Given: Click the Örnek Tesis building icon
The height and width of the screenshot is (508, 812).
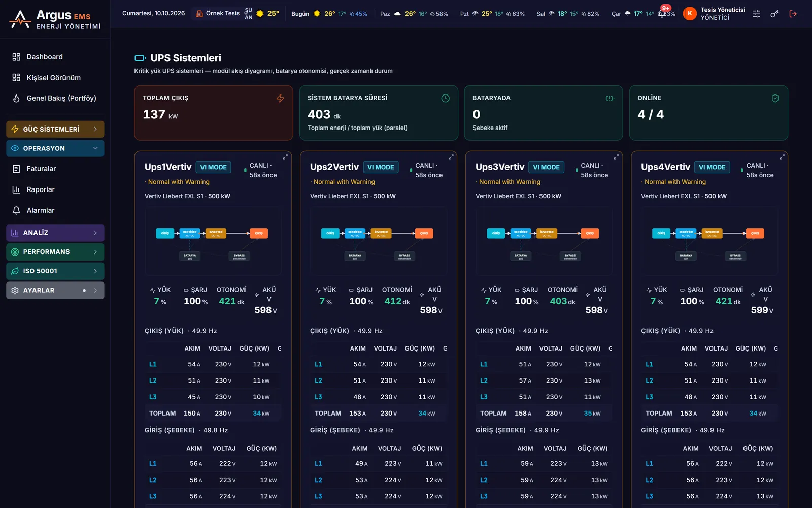Looking at the screenshot, I should tap(199, 14).
